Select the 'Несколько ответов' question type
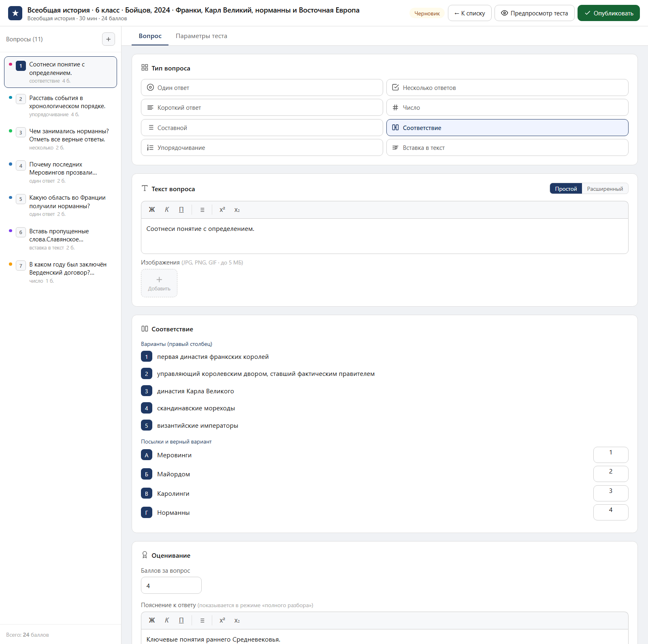Viewport: 648px width, 644px height. pos(507,87)
